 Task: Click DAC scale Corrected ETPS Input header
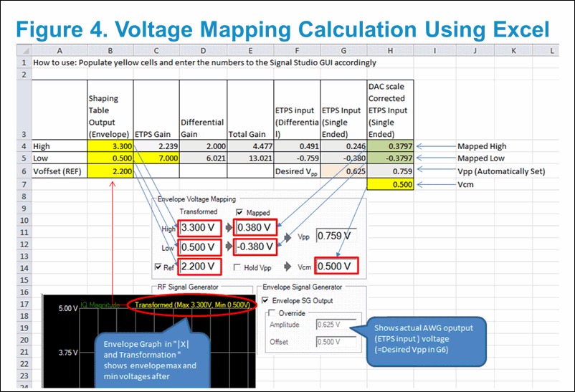[x=390, y=110]
